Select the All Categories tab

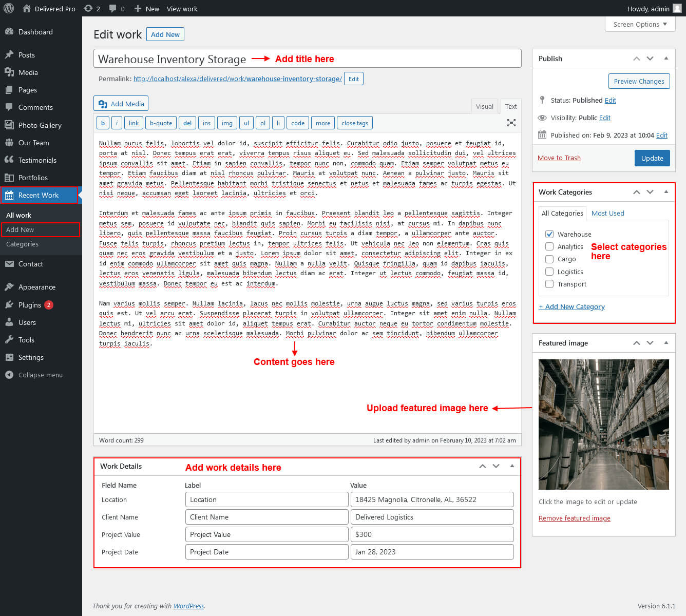(562, 213)
